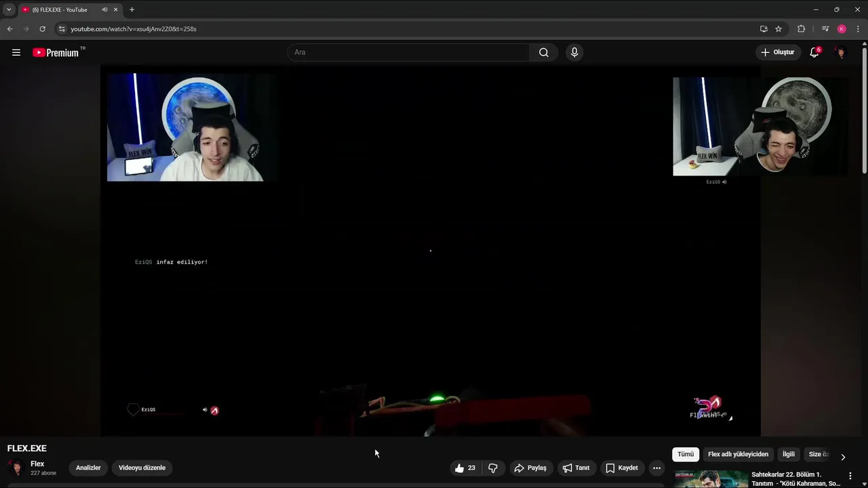View site information icon in address bar
This screenshot has width=868, height=488.
[62, 29]
